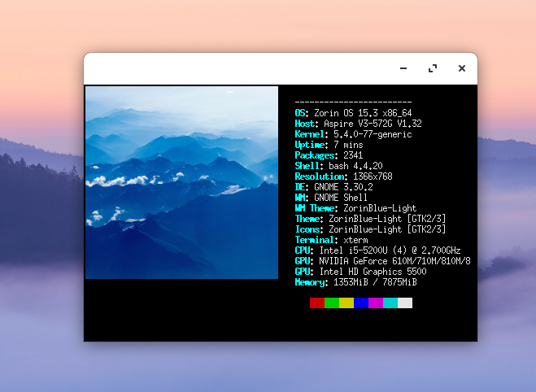
Task: Click the magenta color block
Action: tap(376, 303)
